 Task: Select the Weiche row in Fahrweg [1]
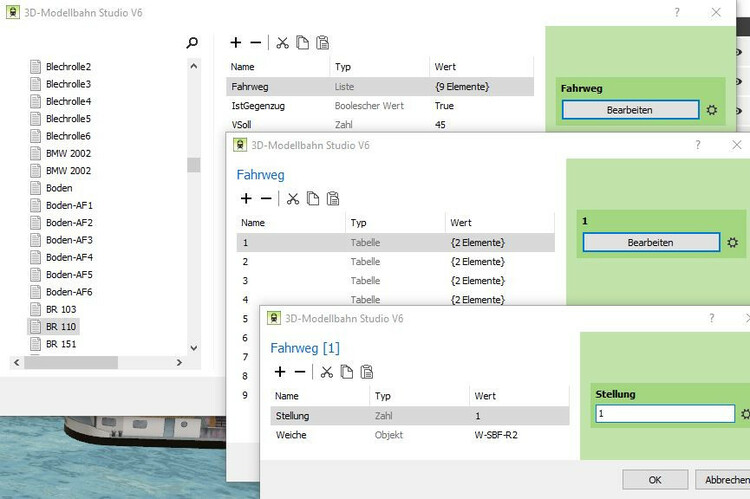coord(420,435)
